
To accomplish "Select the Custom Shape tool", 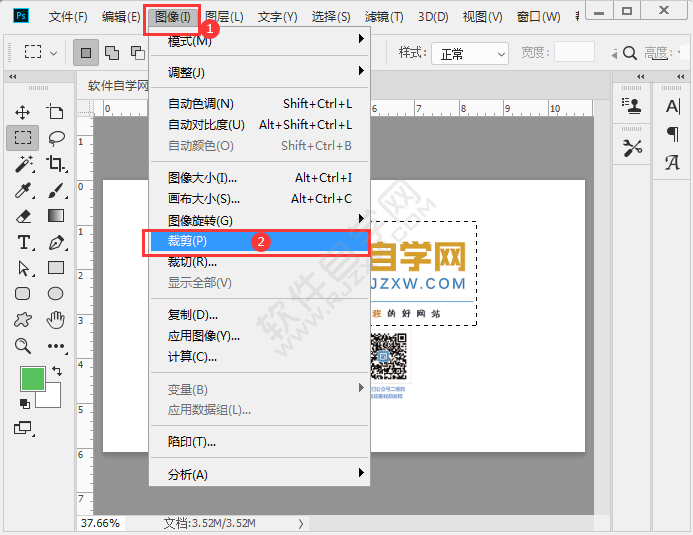I will pyautogui.click(x=23, y=320).
